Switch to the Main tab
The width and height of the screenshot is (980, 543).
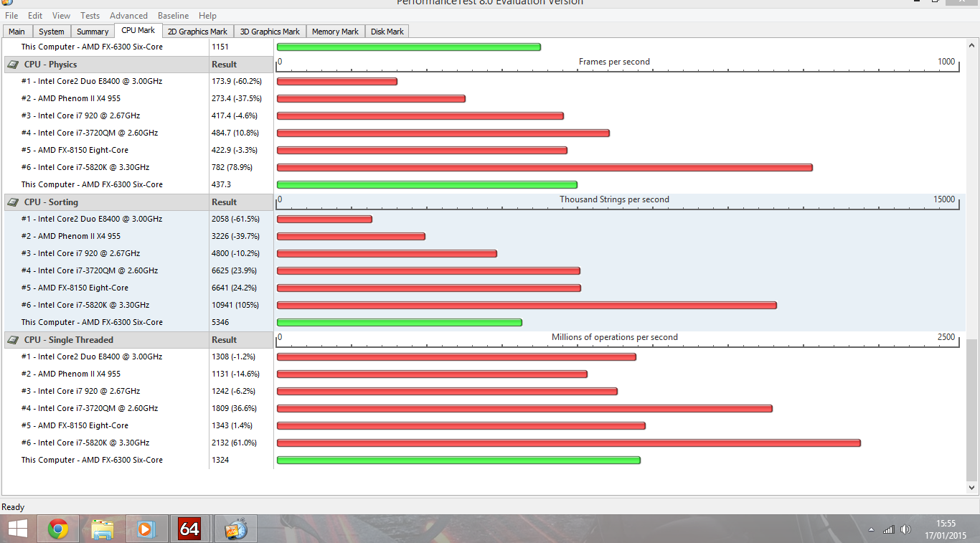(x=17, y=32)
